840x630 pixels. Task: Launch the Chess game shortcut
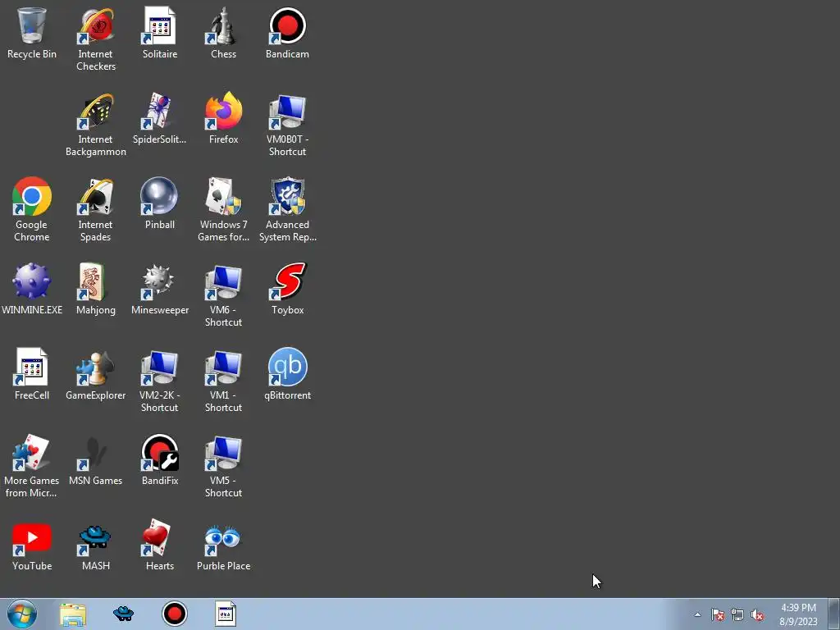tap(223, 33)
